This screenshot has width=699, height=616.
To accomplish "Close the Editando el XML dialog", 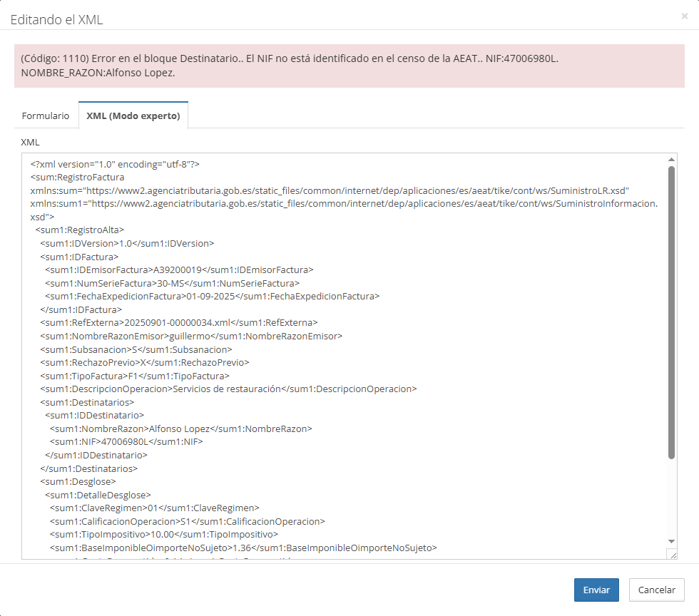I will click(684, 16).
